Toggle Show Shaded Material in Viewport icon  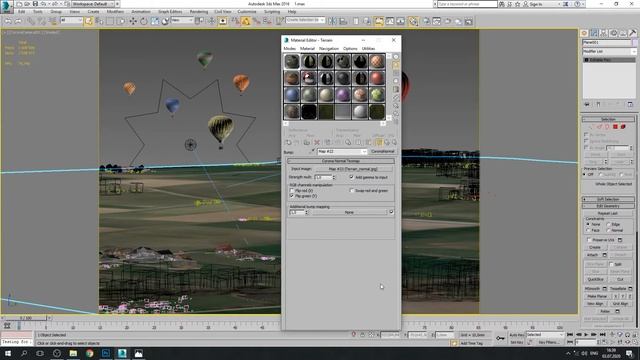point(379,142)
